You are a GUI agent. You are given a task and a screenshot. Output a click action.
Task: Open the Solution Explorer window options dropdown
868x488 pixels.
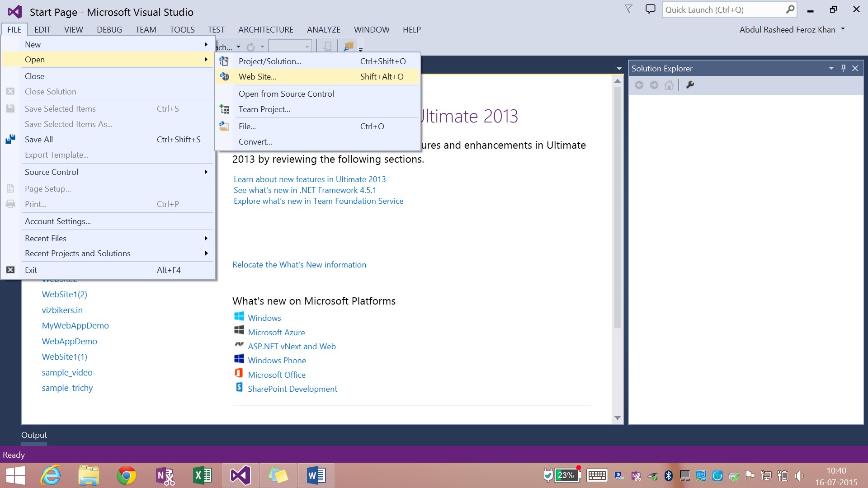point(831,68)
